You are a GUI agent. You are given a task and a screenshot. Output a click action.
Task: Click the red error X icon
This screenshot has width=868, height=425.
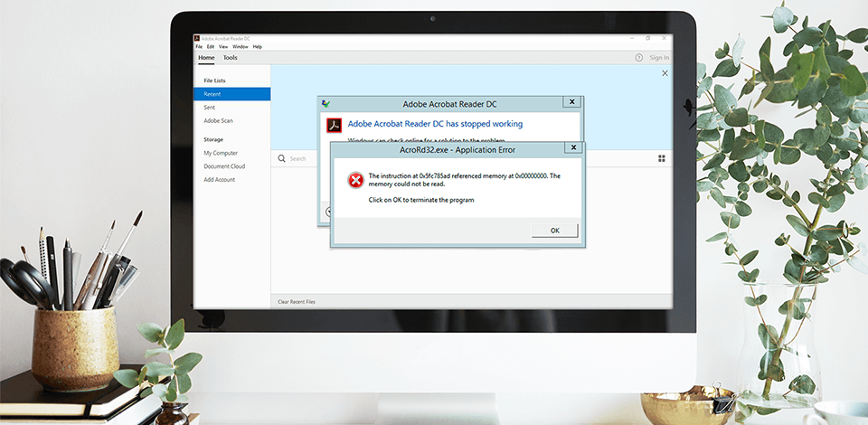click(x=355, y=180)
